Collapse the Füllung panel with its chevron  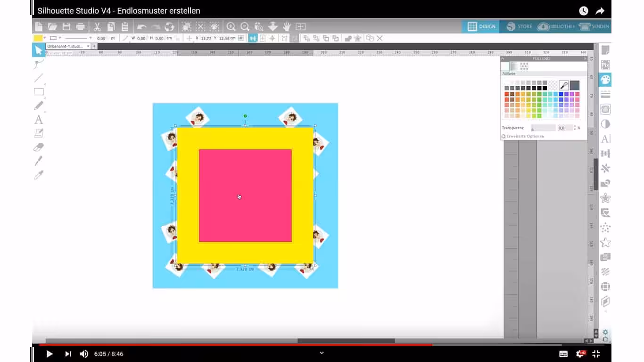tap(503, 59)
